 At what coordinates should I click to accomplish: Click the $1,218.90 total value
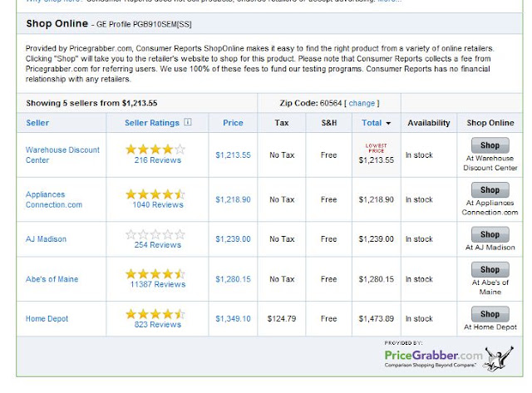(377, 199)
